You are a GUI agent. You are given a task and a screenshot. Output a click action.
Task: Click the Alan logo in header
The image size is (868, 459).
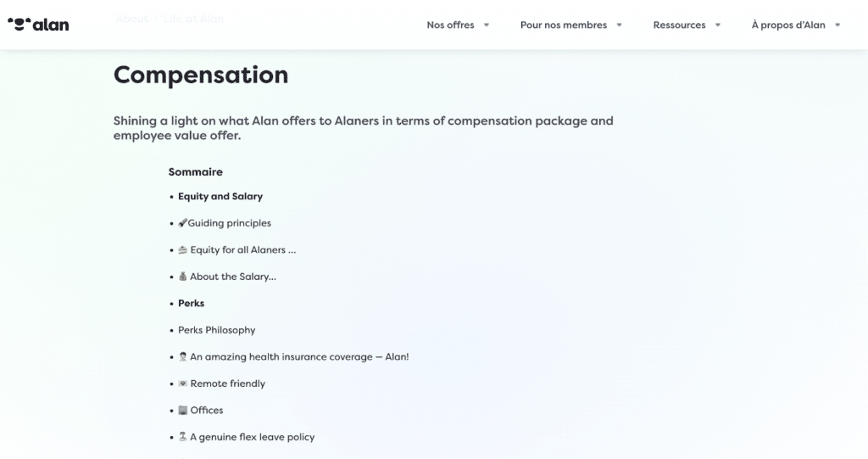[x=38, y=25]
